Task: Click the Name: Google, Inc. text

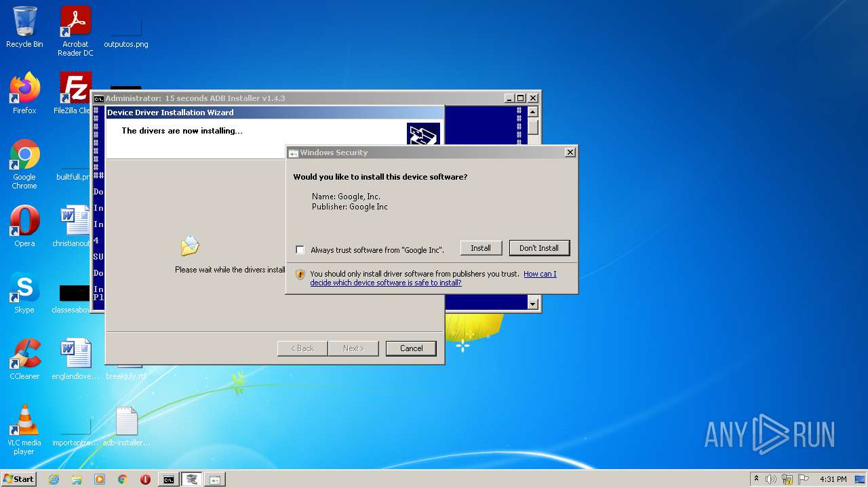Action: [346, 197]
